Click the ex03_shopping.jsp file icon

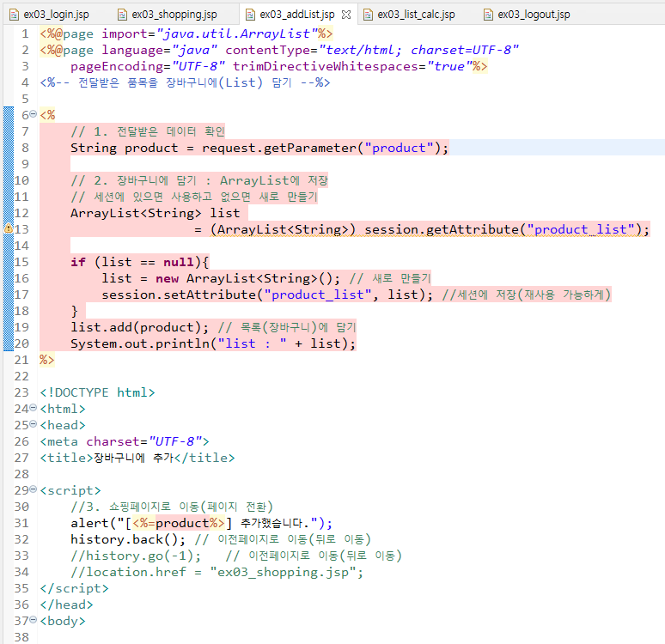pyautogui.click(x=122, y=15)
